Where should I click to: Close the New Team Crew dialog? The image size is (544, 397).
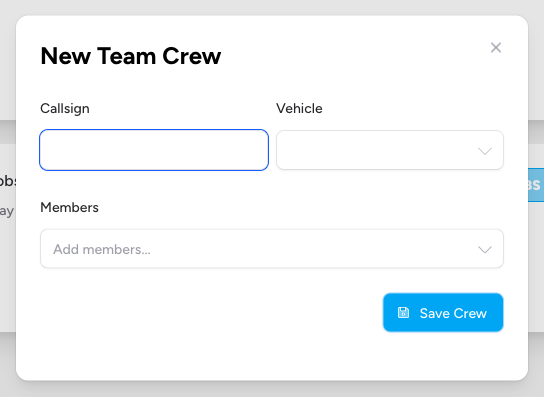pos(496,48)
